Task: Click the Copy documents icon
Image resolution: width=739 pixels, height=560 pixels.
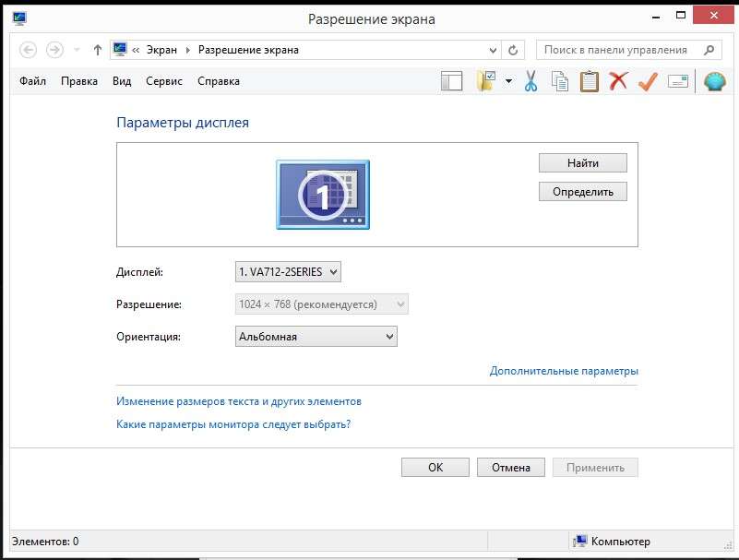Action: point(560,81)
